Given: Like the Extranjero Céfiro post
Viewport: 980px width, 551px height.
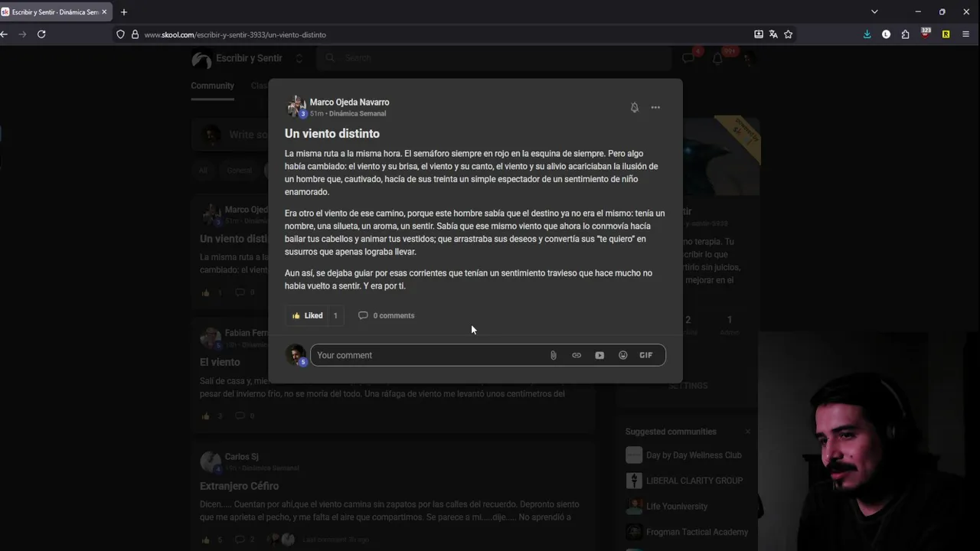Looking at the screenshot, I should coord(205,540).
